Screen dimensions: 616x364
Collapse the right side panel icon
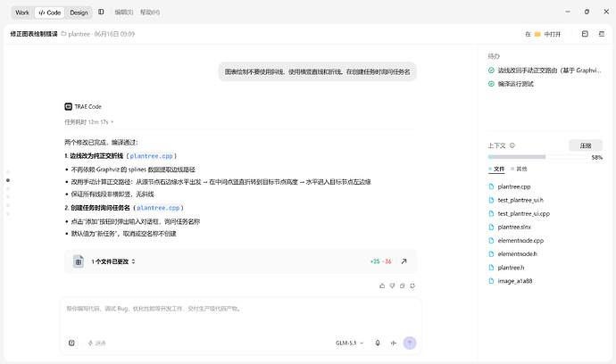click(x=602, y=34)
